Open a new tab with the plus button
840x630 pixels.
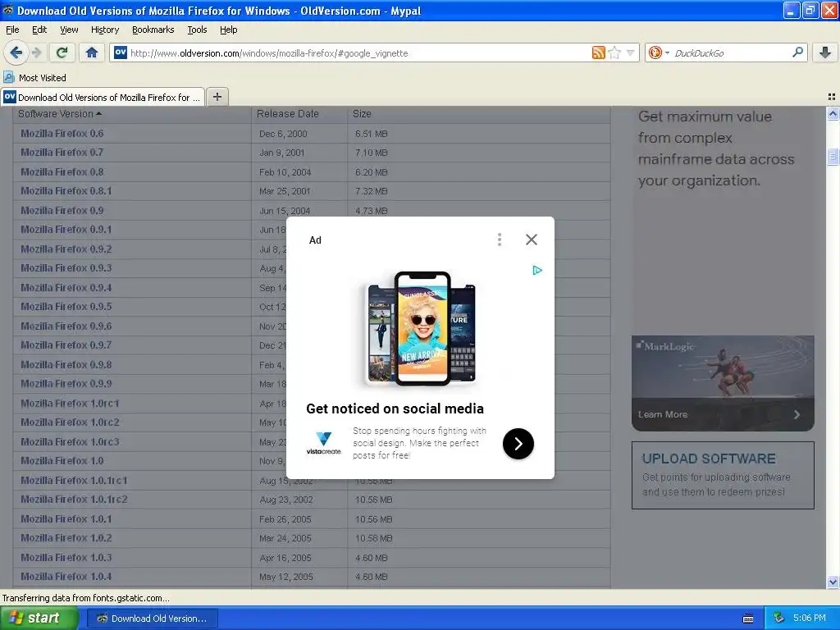[x=217, y=97]
